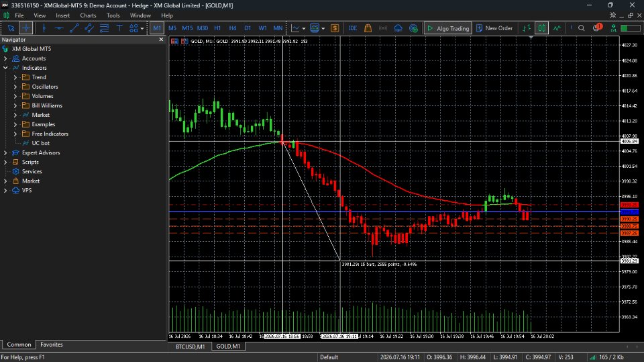Select the M1 timeframe
The width and height of the screenshot is (644, 362).
(x=157, y=28)
